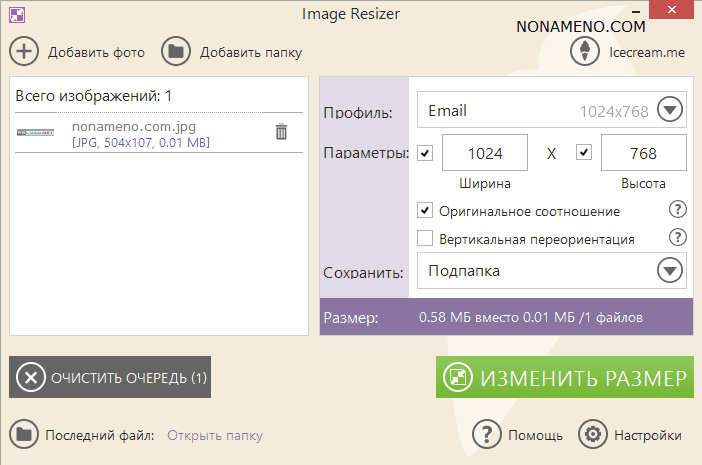Open Помощь help icon
Viewport: 702px width, 465px height.
[x=486, y=435]
